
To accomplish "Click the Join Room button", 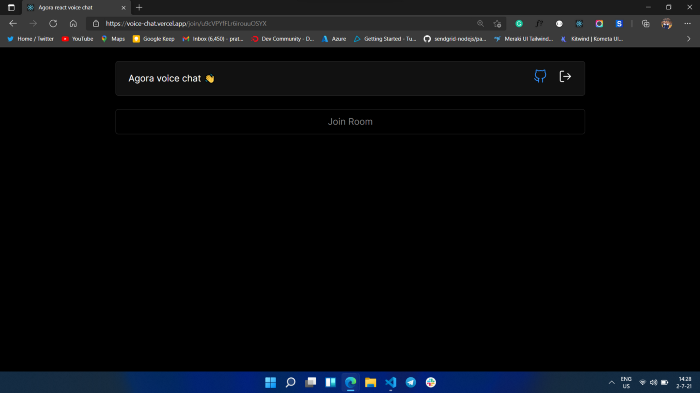I will (x=350, y=121).
